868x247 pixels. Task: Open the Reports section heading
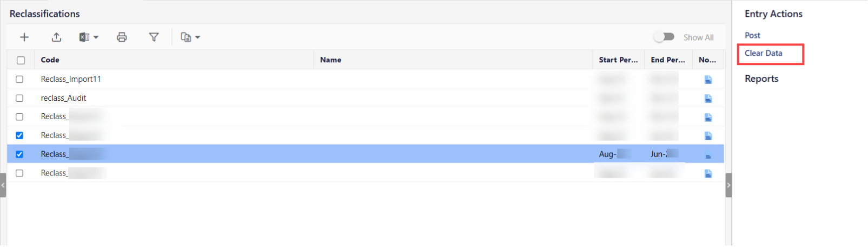[761, 79]
